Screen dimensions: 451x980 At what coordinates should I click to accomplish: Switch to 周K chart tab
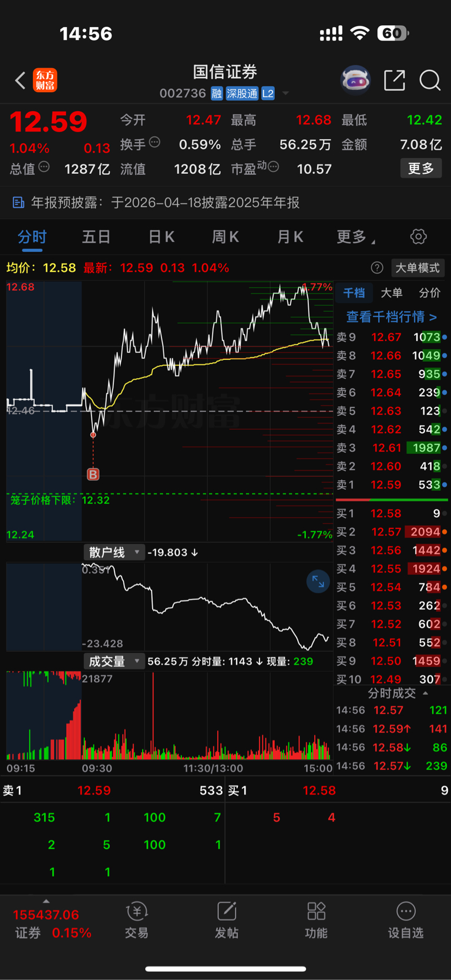click(x=225, y=237)
